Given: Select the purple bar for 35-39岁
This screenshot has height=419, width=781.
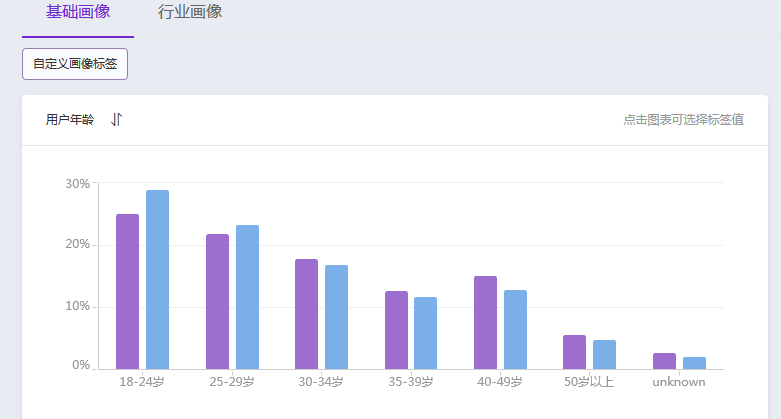Looking at the screenshot, I should tap(396, 330).
